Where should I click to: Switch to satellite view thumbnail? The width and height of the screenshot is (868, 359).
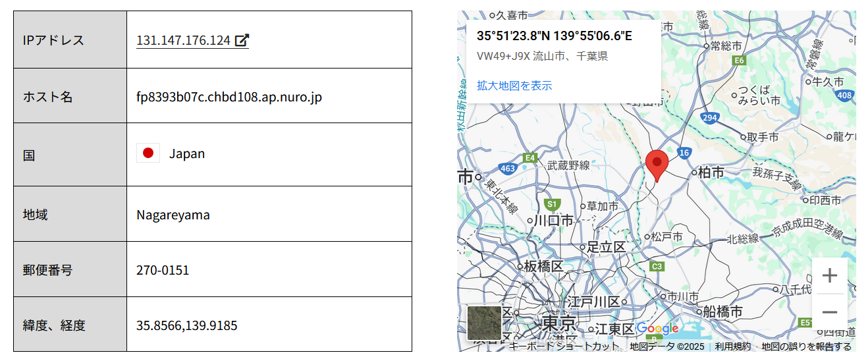pos(484,323)
